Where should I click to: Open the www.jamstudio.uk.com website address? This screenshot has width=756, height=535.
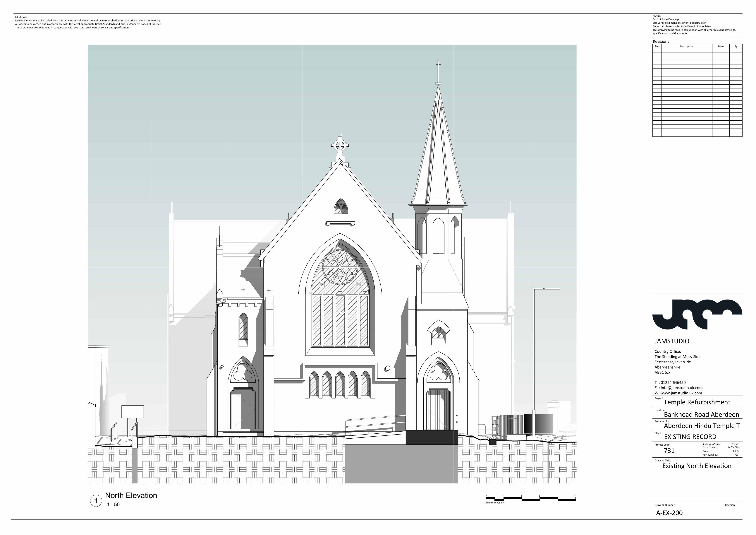(681, 393)
